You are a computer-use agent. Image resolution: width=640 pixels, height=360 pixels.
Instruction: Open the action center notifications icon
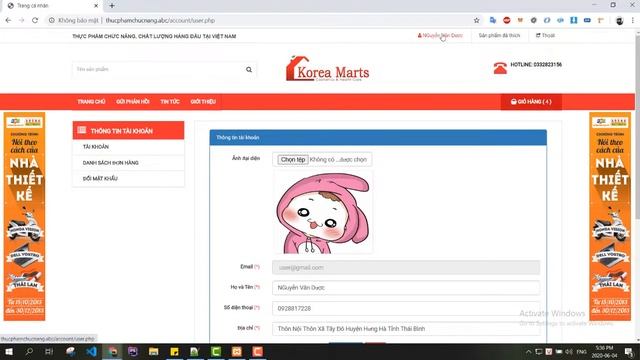(x=629, y=352)
